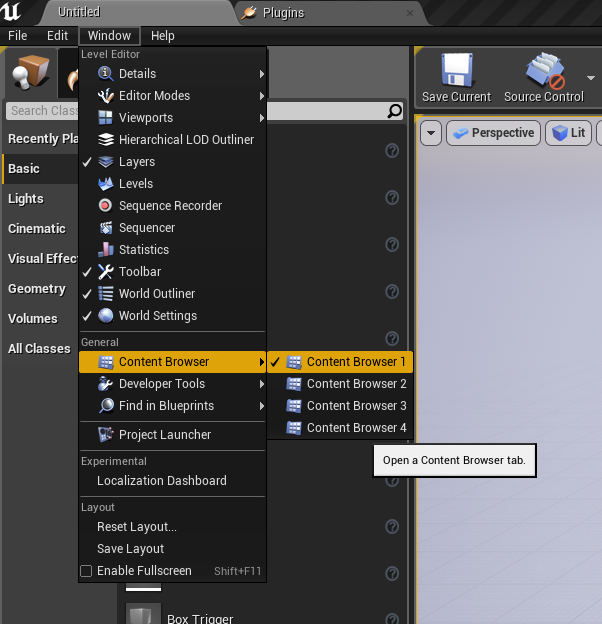602x624 pixels.
Task: Click Source Control toolbar button
Action: pyautogui.click(x=544, y=78)
